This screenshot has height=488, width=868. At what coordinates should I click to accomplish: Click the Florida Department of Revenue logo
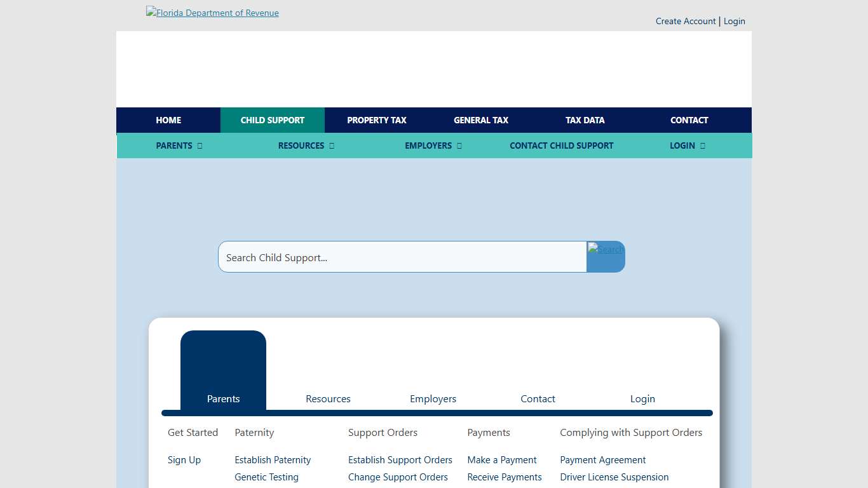pos(212,13)
